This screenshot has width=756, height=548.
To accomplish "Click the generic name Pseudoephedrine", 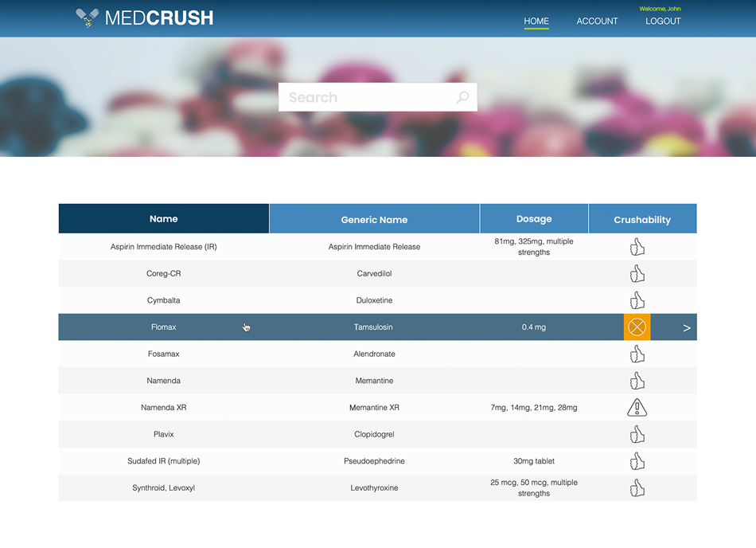I will tap(374, 460).
